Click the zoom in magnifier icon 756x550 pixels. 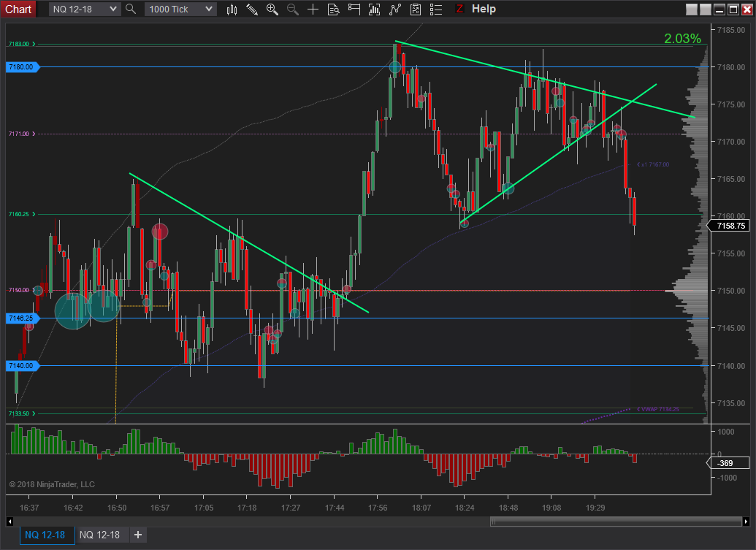click(x=272, y=9)
